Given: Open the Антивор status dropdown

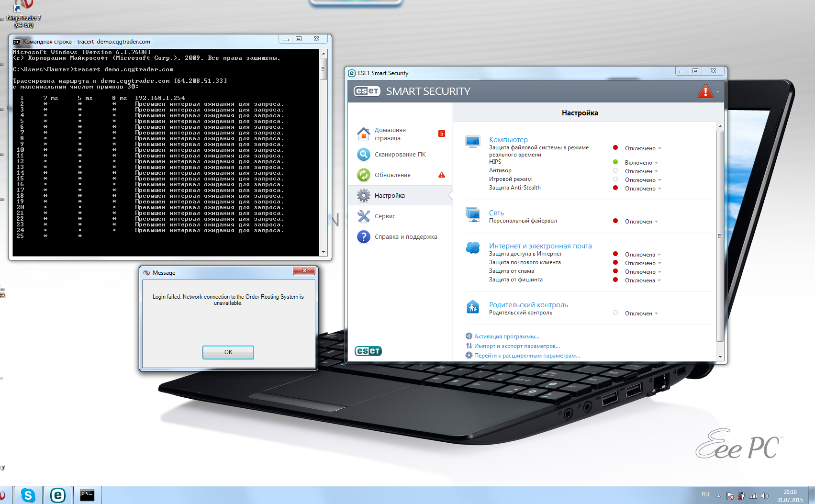Looking at the screenshot, I should click(x=641, y=171).
